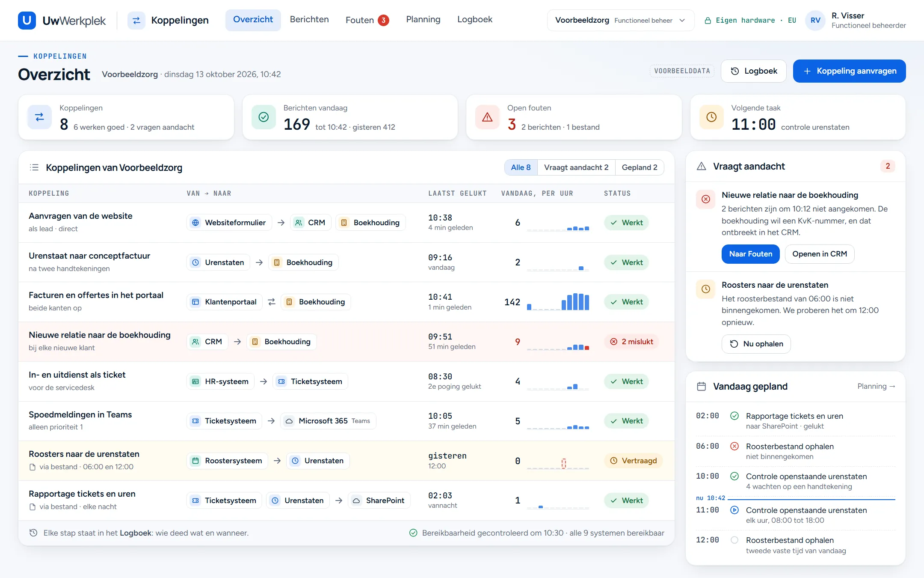This screenshot has width=924, height=578.
Task: Click the Websiteformulier chip
Action: (229, 223)
